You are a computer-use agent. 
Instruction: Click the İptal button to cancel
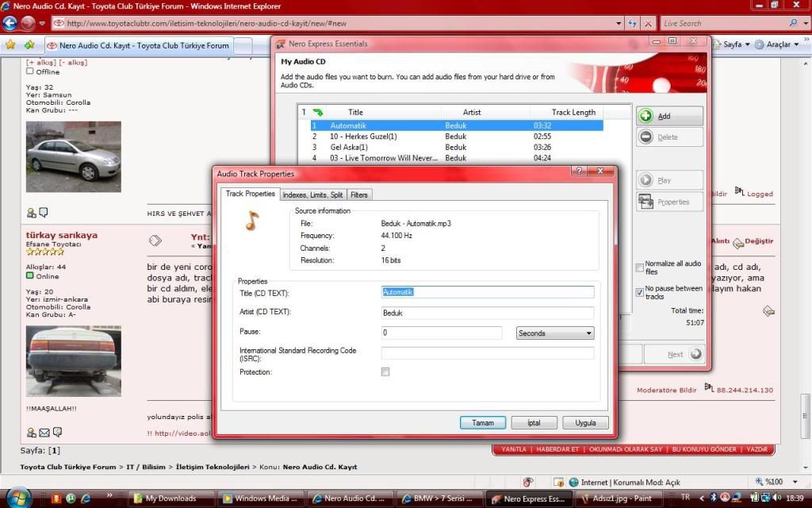(532, 423)
